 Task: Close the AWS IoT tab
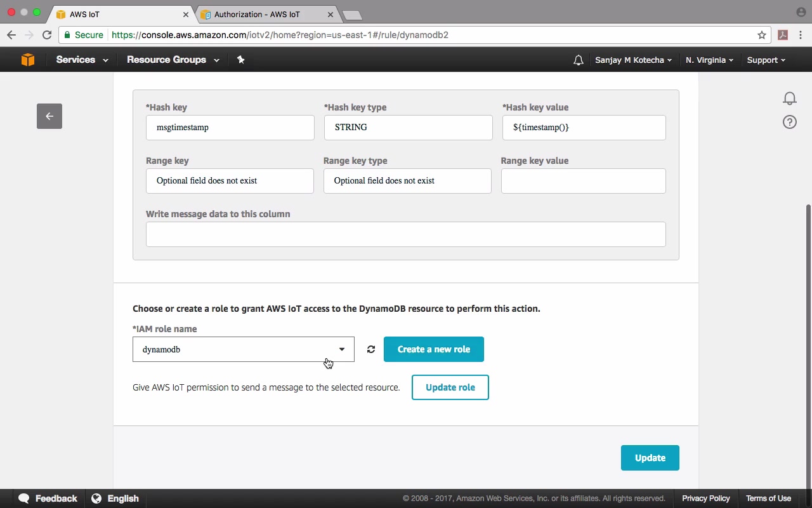point(186,15)
